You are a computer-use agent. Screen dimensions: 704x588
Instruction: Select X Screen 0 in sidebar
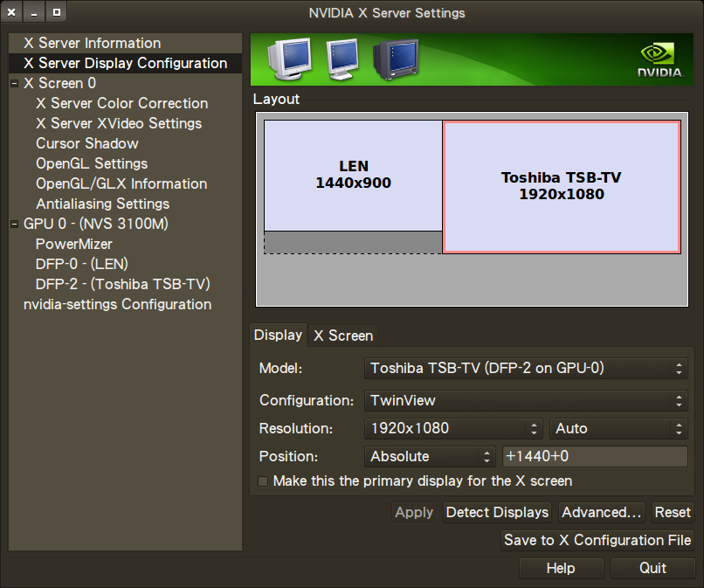(x=59, y=84)
